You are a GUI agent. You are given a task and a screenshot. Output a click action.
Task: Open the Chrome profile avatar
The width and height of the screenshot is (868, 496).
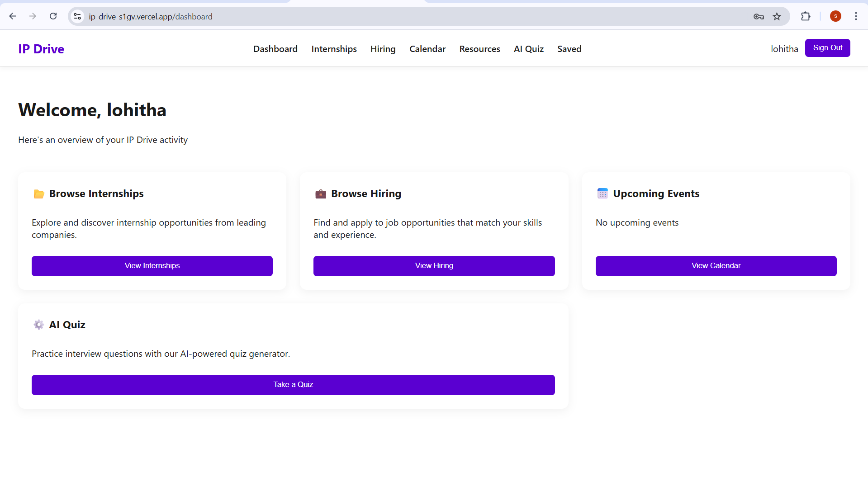click(x=835, y=16)
